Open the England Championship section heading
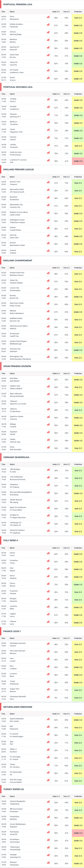Viewport: 84px width, 868px height. [x=18, y=260]
